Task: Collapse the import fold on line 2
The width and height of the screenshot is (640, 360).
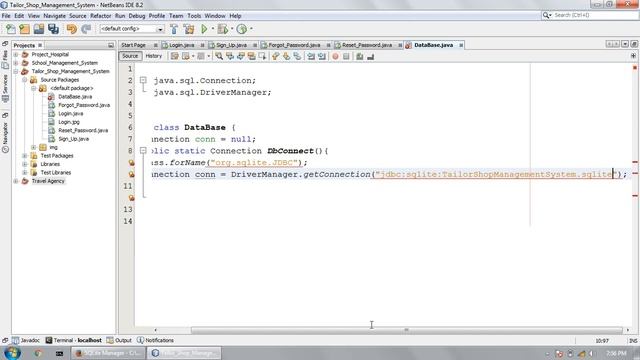Action: [143, 80]
